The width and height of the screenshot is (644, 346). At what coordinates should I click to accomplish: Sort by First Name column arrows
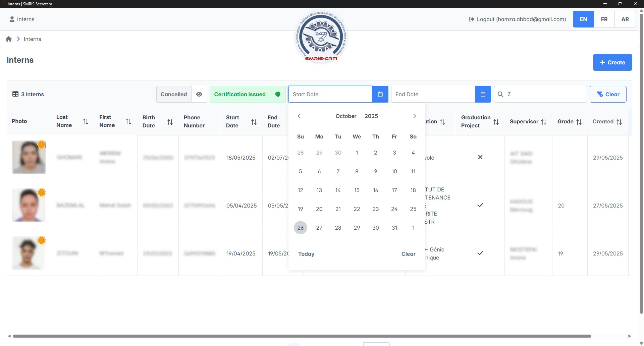point(128,122)
